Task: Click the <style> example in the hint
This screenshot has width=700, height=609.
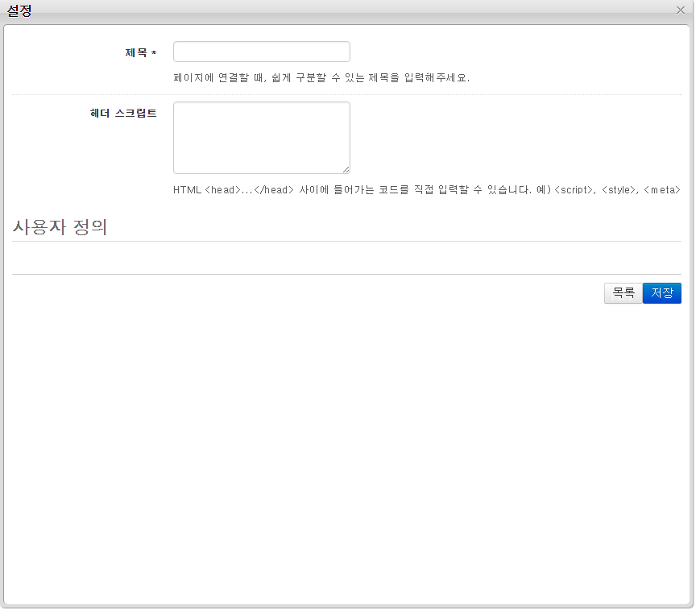Action: coord(619,190)
